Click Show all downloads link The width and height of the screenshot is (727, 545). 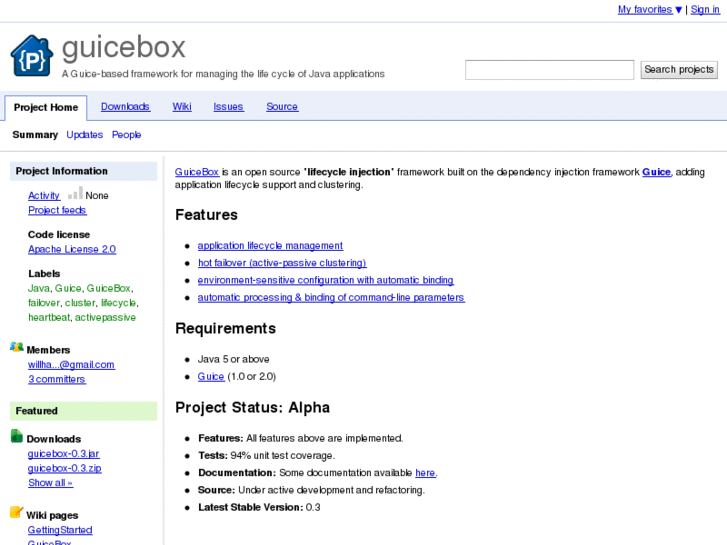tap(50, 483)
